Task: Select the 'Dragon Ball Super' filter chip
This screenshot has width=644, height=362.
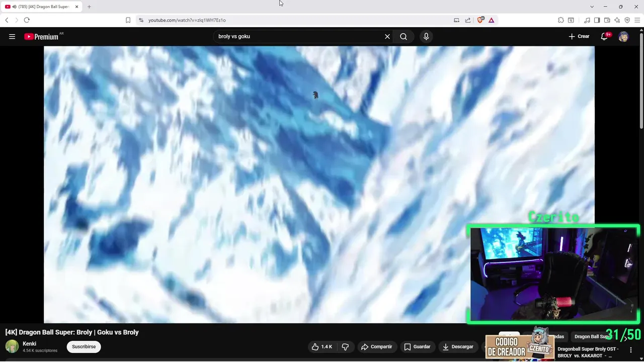Action: [592, 336]
